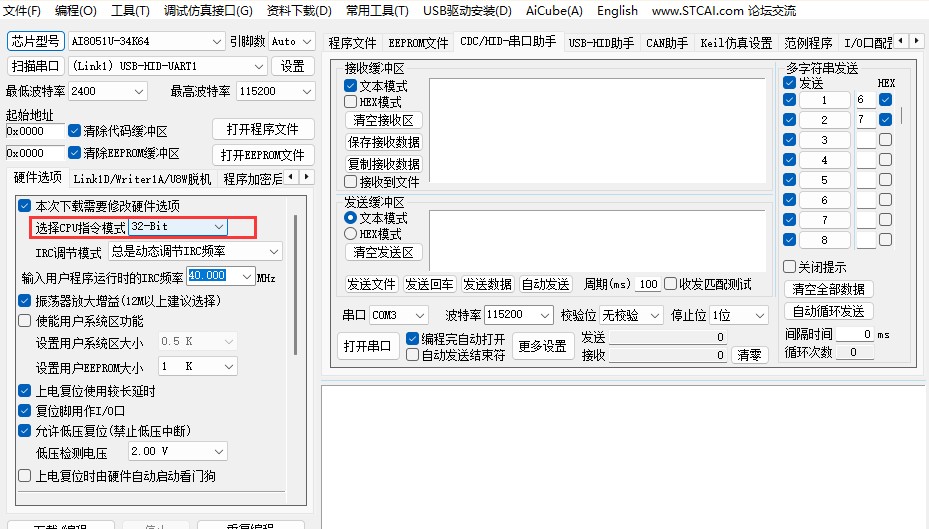Switch to the Keil仿真设置 tab
The height and width of the screenshot is (529, 929).
click(x=736, y=43)
